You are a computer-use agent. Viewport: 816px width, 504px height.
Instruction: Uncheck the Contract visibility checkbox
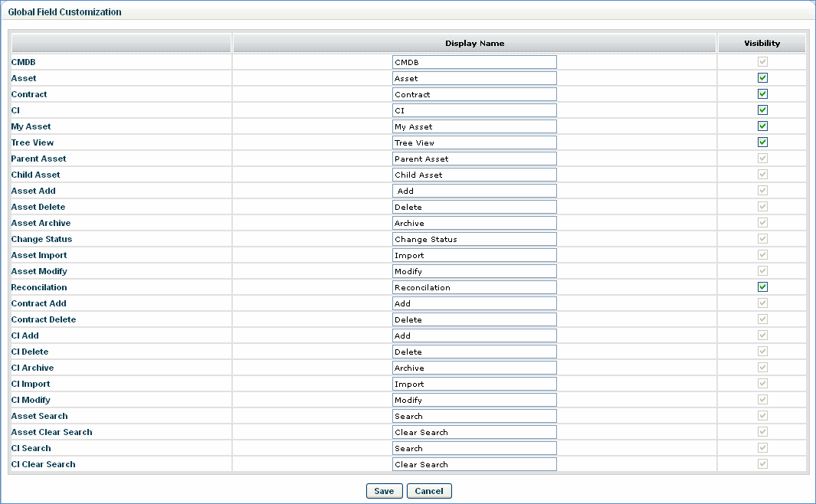762,94
